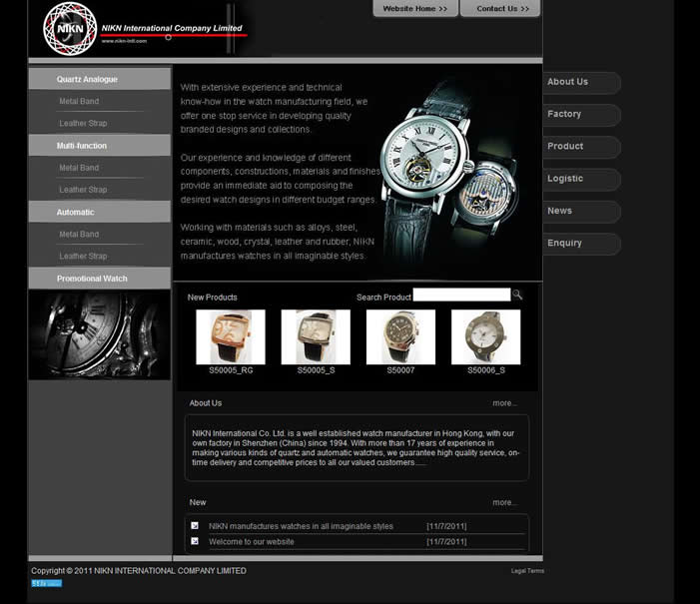Screen dimensions: 700x604
Task: Click the S50007 product label
Action: (x=400, y=370)
